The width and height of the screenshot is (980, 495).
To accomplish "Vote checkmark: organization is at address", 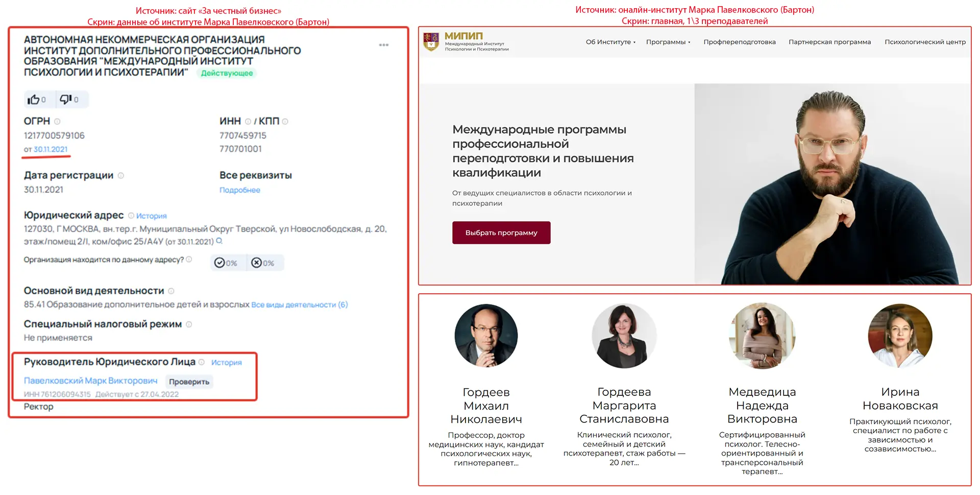I will (219, 263).
